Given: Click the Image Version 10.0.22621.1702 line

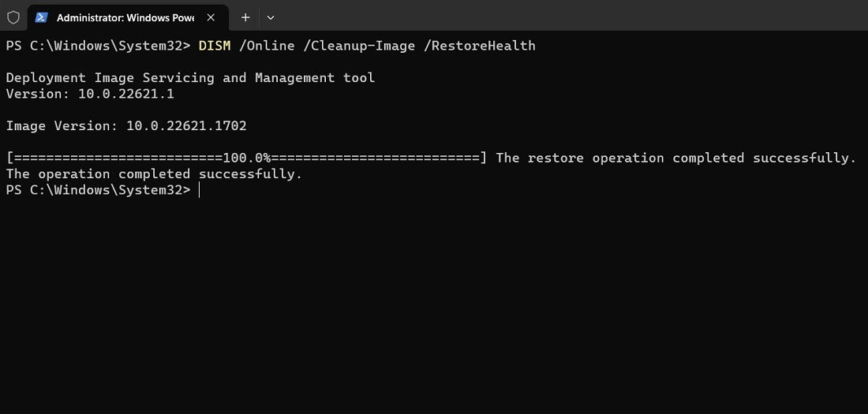Looking at the screenshot, I should [x=126, y=126].
